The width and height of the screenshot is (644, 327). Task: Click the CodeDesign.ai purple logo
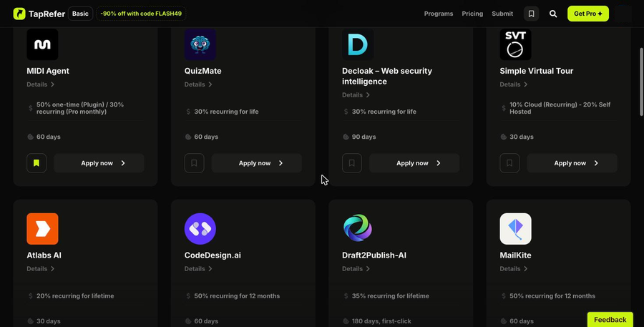(200, 229)
